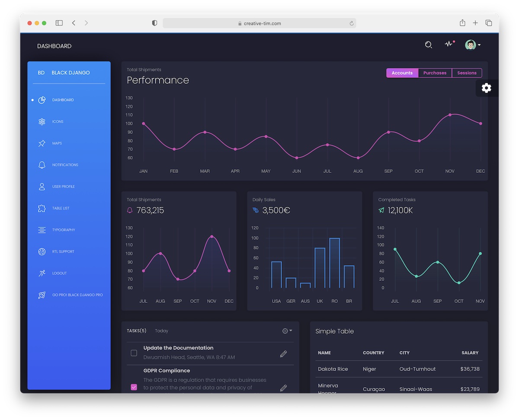Screen dimensions: 519x420
Task: Open the user avatar dropdown menu
Action: (x=472, y=45)
